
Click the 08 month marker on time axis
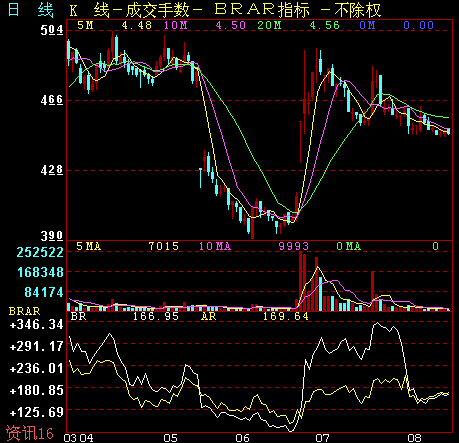point(415,438)
